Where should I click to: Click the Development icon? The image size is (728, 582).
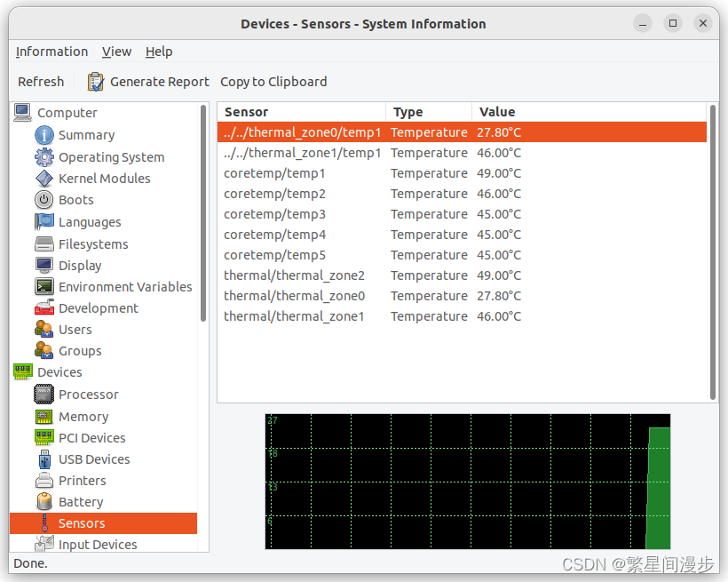tap(44, 307)
